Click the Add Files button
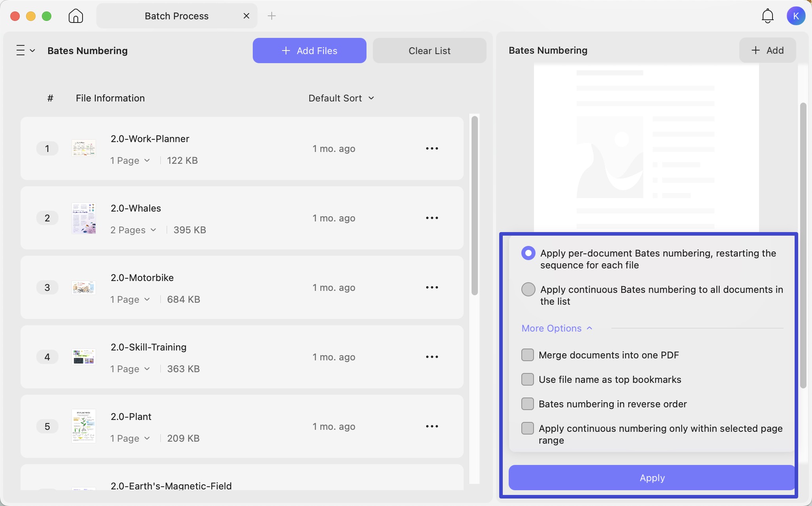The width and height of the screenshot is (812, 506). coord(309,51)
